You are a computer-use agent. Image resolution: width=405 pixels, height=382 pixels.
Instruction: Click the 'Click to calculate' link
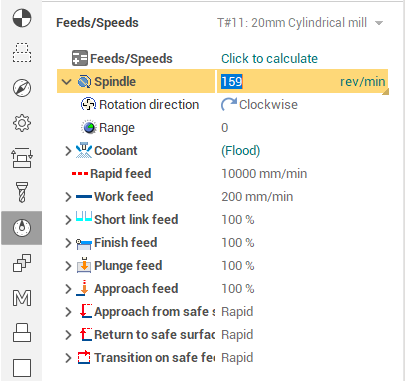click(269, 59)
